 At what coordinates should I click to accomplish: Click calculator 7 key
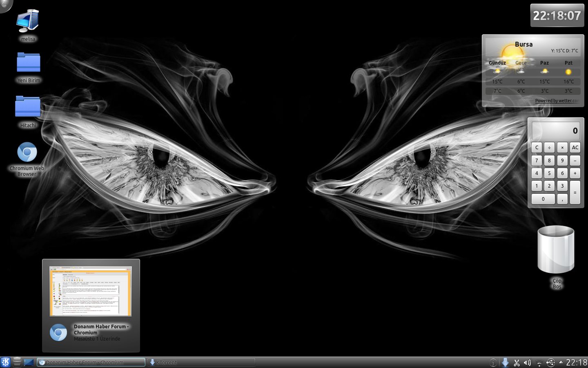537,161
